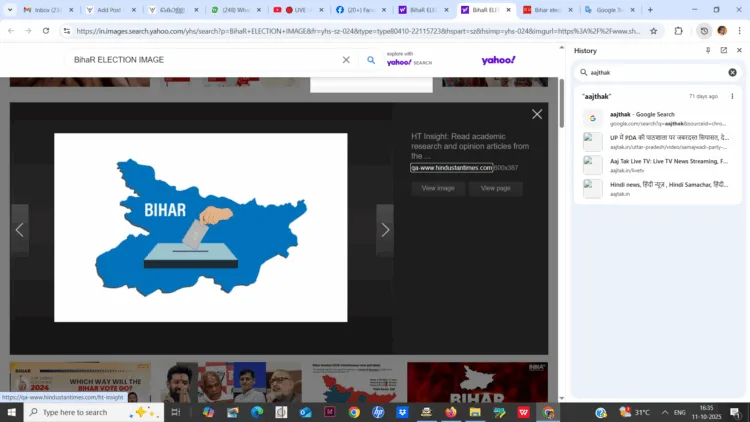Open more options for aajthak history group
This screenshot has width=750, height=422.
[732, 96]
